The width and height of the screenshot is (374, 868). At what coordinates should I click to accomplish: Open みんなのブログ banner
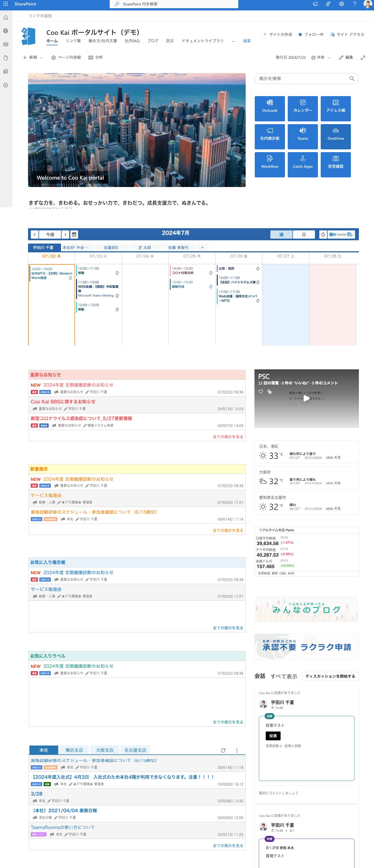pyautogui.click(x=307, y=609)
